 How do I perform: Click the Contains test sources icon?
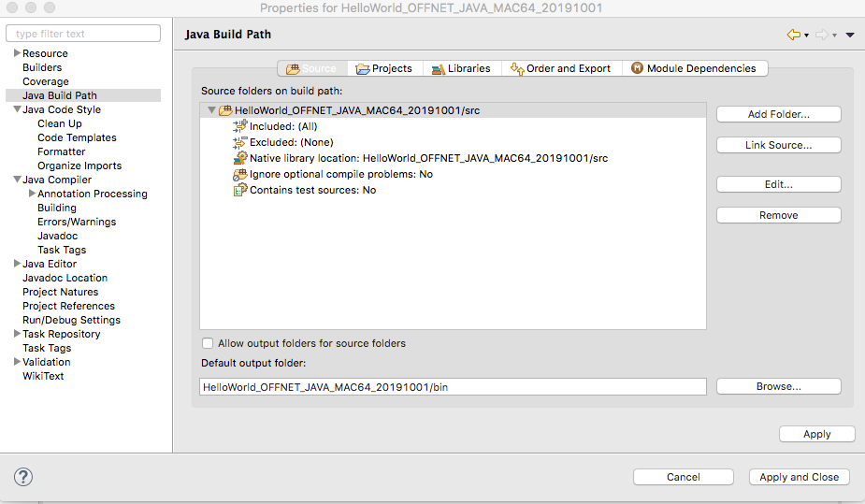[240, 190]
